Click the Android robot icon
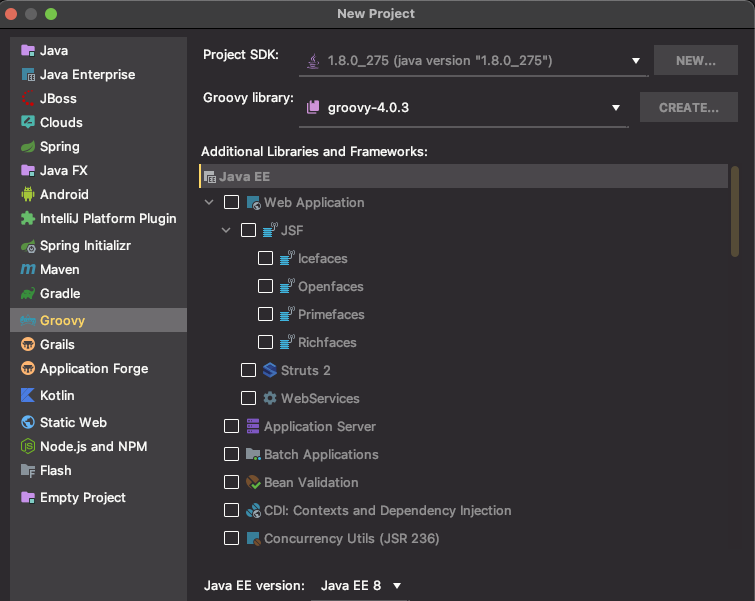Viewport: 755px width, 601px height. click(28, 195)
